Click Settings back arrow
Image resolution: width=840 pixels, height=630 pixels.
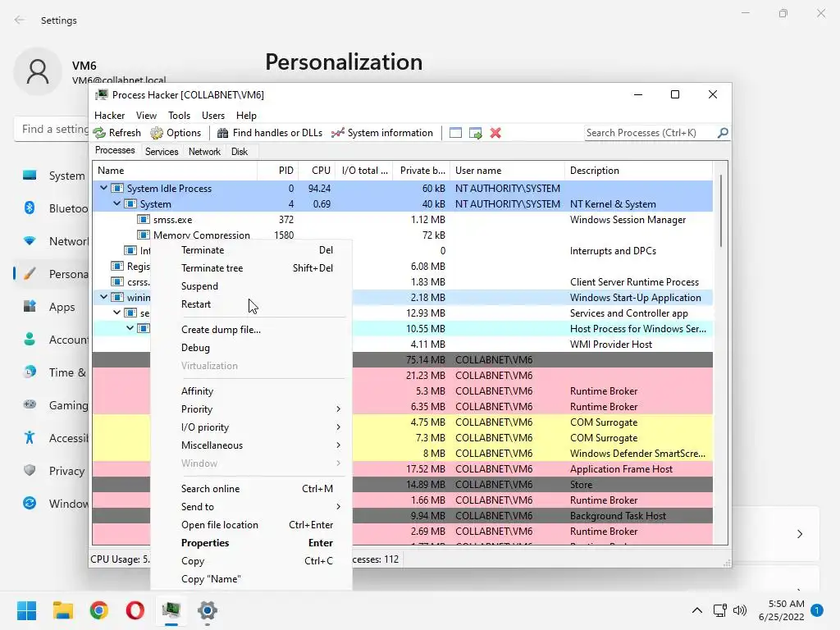(20, 21)
